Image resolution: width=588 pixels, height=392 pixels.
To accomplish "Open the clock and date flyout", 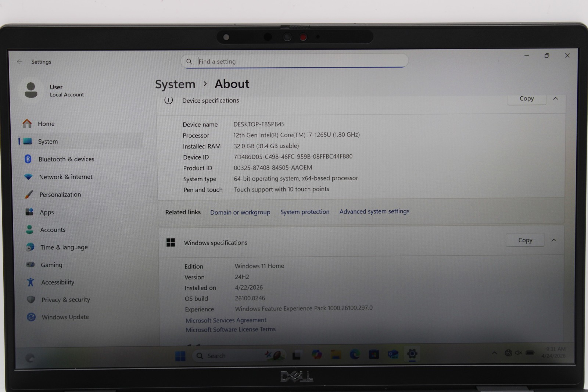I will 554,352.
